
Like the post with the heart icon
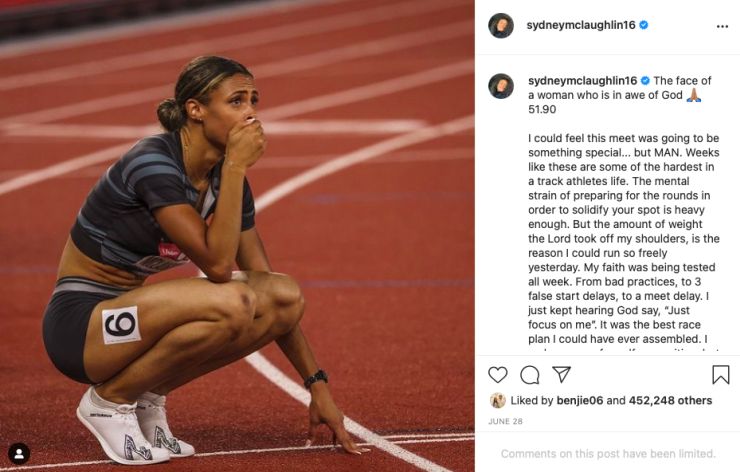[497, 374]
